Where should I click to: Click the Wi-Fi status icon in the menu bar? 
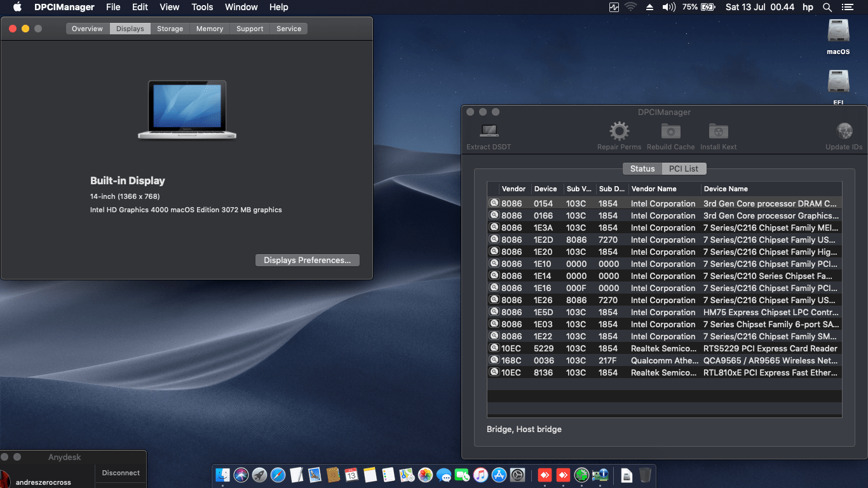point(631,7)
